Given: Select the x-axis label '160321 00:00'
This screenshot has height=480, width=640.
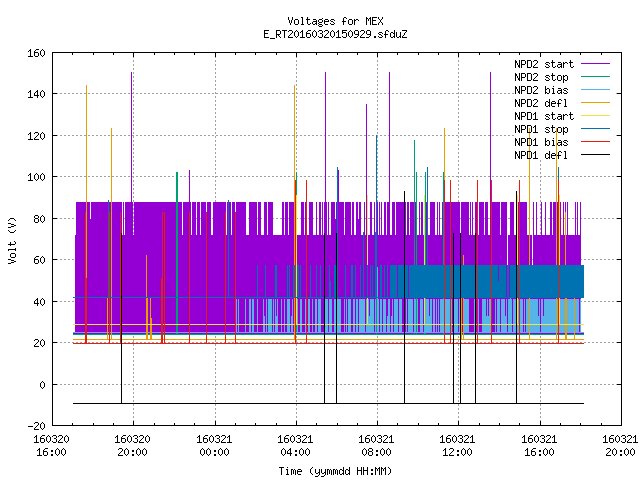Looking at the screenshot, I should pyautogui.click(x=214, y=446).
